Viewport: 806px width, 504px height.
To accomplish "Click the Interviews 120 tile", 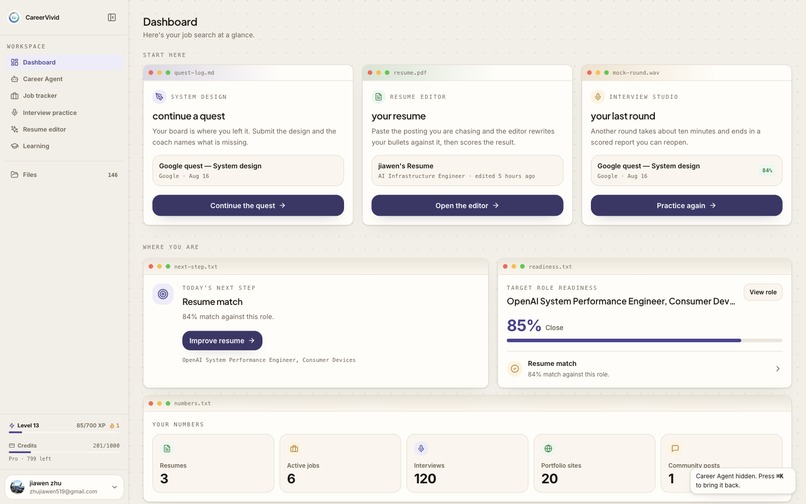I will coord(467,463).
